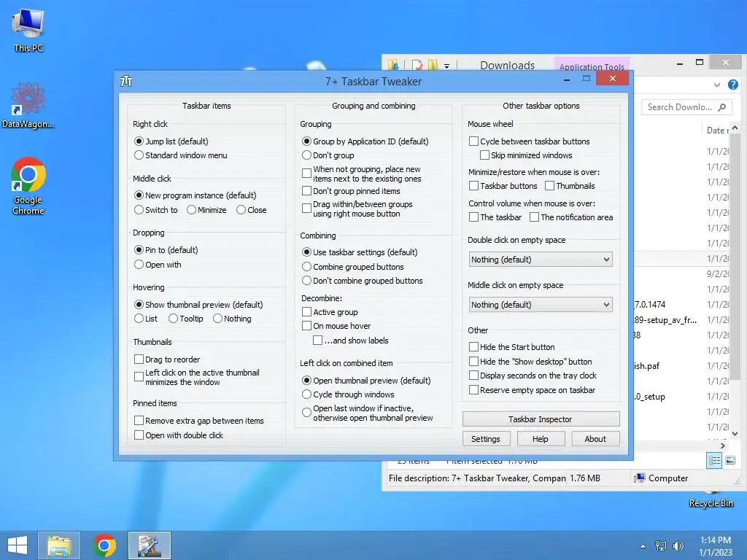This screenshot has width=747, height=560.
Task: Select Standard window menu for right click
Action: [x=181, y=155]
